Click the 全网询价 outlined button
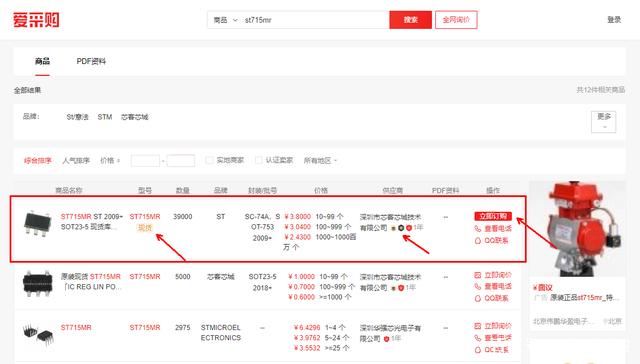This screenshot has height=364, width=640. pos(456,20)
